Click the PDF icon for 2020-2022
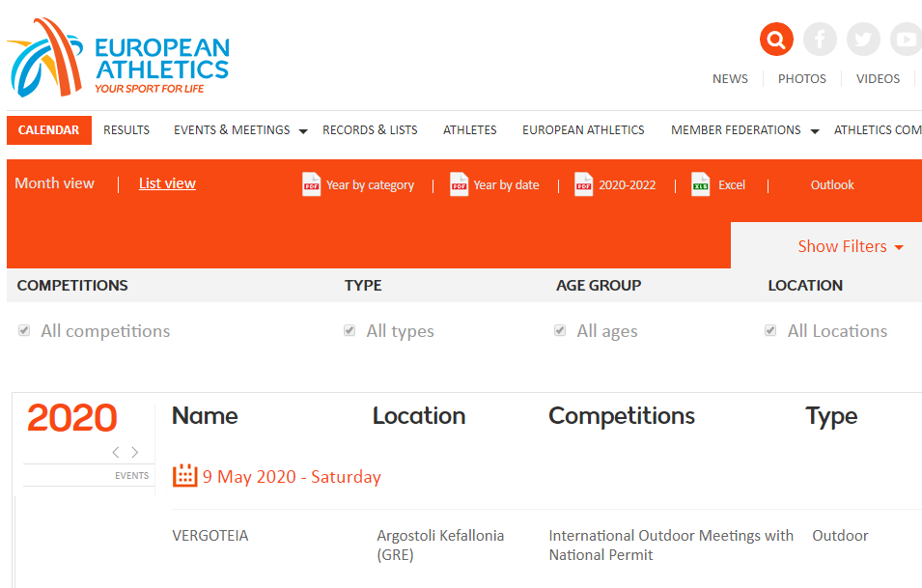 coord(583,184)
